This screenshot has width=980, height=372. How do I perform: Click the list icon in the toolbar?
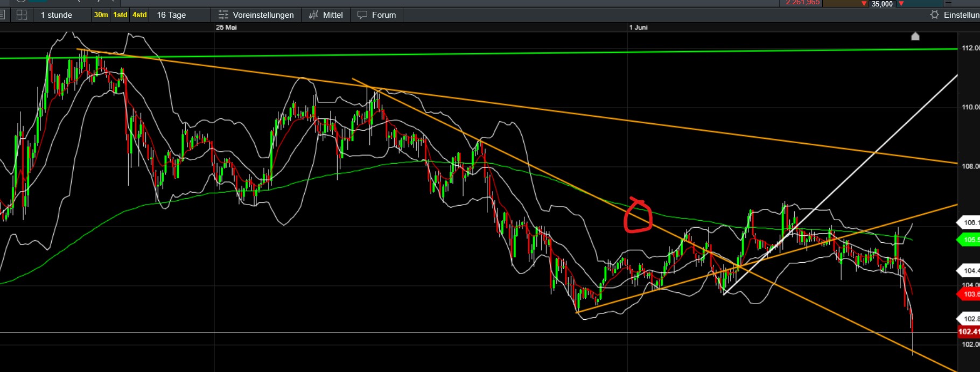pos(2,15)
